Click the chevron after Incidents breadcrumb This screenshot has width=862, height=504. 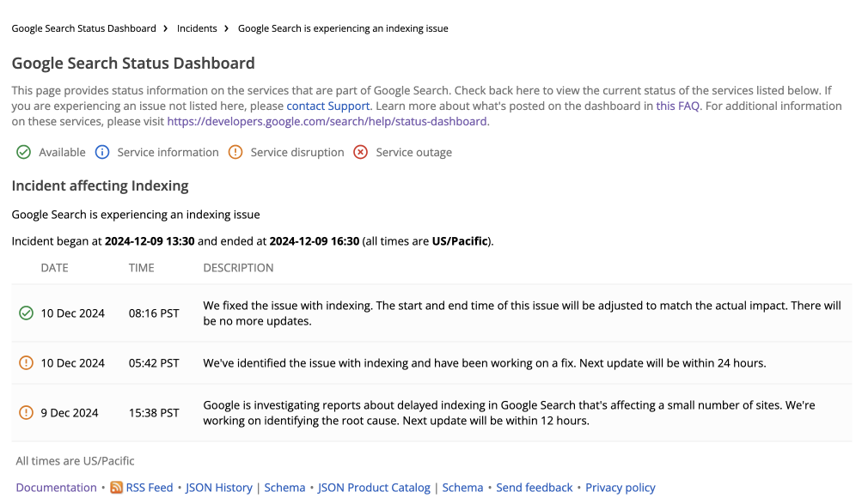point(227,28)
